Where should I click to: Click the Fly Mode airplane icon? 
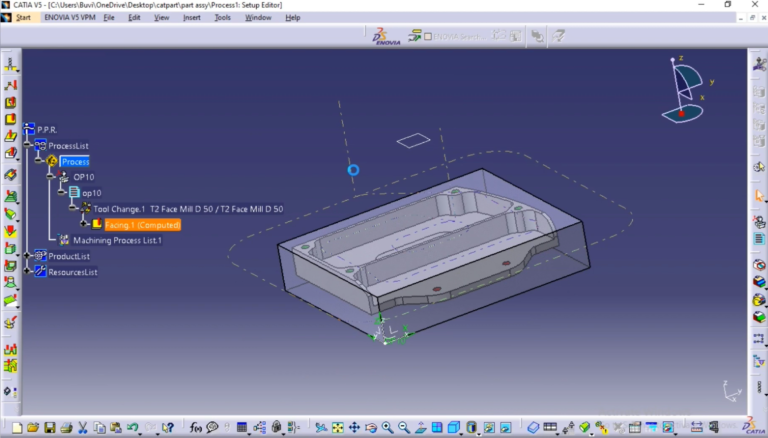[x=321, y=428]
